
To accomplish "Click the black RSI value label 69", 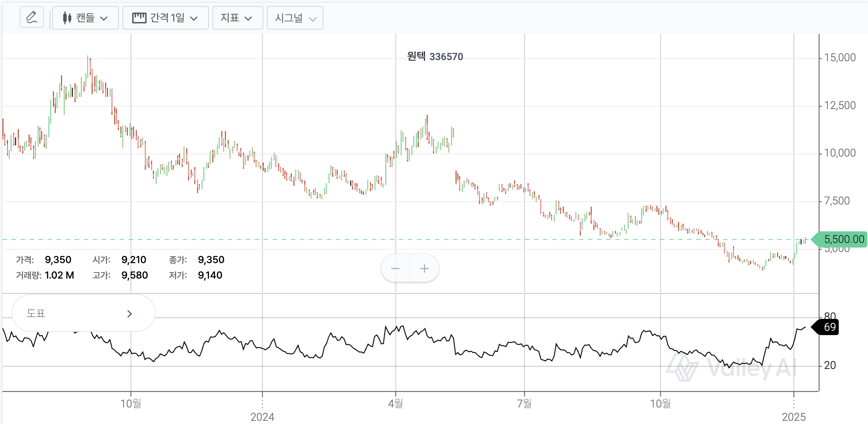I will point(829,327).
